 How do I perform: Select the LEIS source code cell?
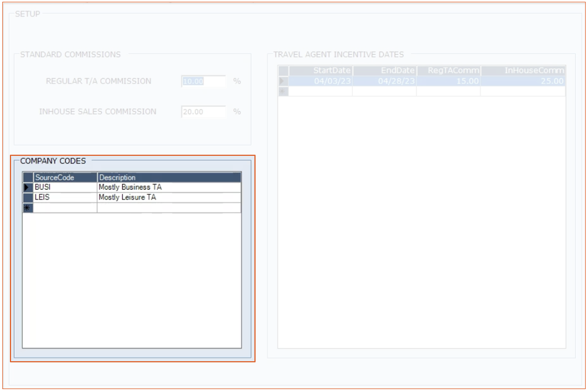click(x=65, y=198)
